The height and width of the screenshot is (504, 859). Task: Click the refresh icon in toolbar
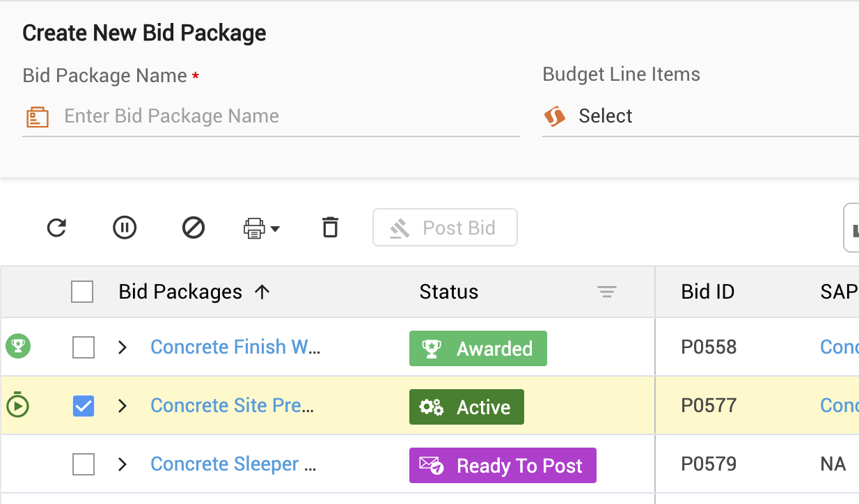tap(56, 228)
